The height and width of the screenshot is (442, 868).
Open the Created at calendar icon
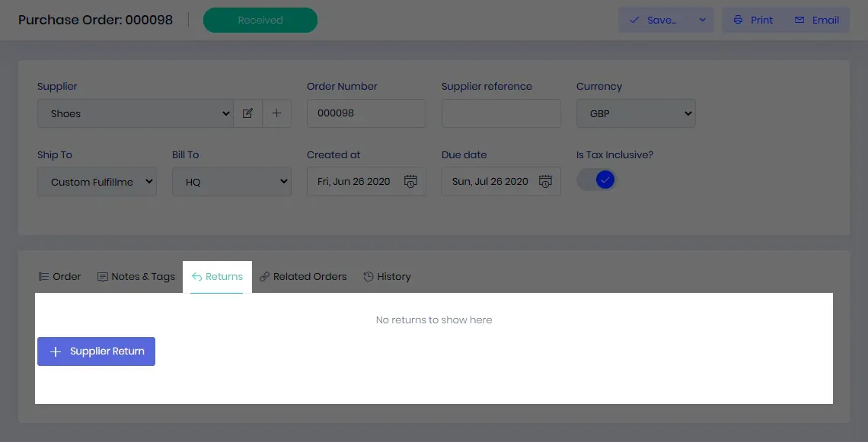[410, 182]
